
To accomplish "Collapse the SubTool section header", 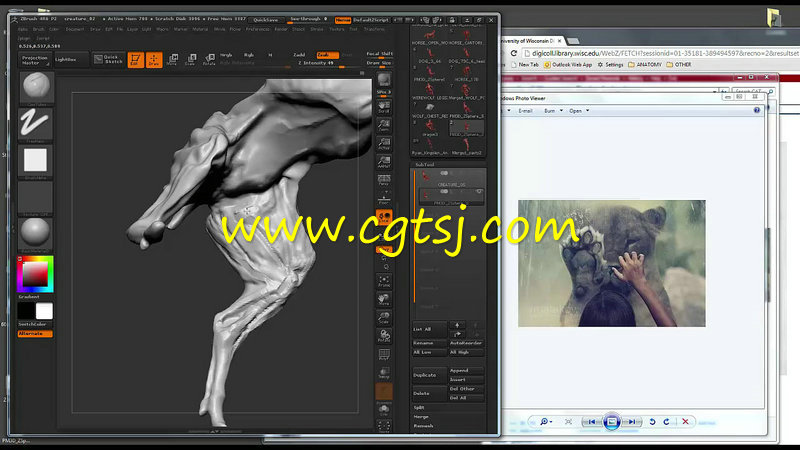I will pyautogui.click(x=424, y=164).
